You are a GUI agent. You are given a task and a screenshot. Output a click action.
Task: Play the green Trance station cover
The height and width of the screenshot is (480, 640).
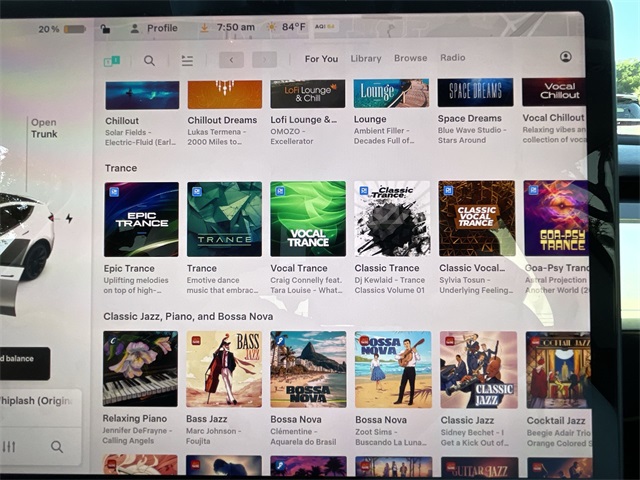coord(224,219)
